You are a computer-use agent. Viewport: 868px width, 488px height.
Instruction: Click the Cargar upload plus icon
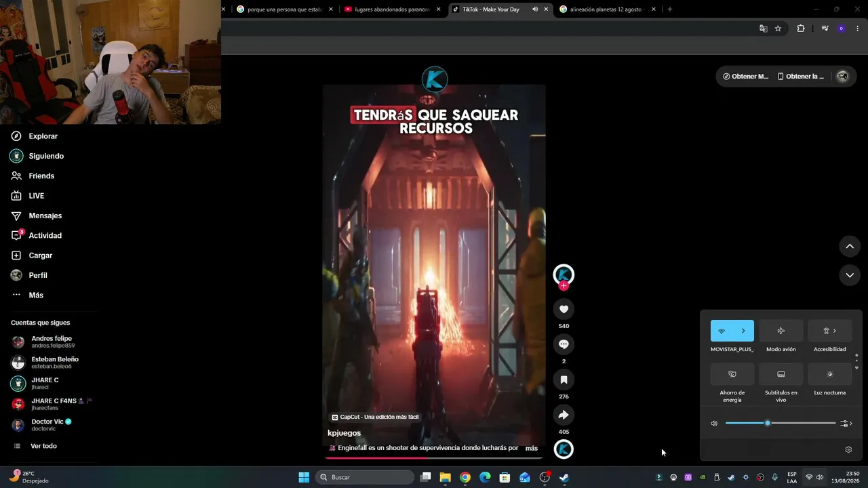pyautogui.click(x=16, y=256)
